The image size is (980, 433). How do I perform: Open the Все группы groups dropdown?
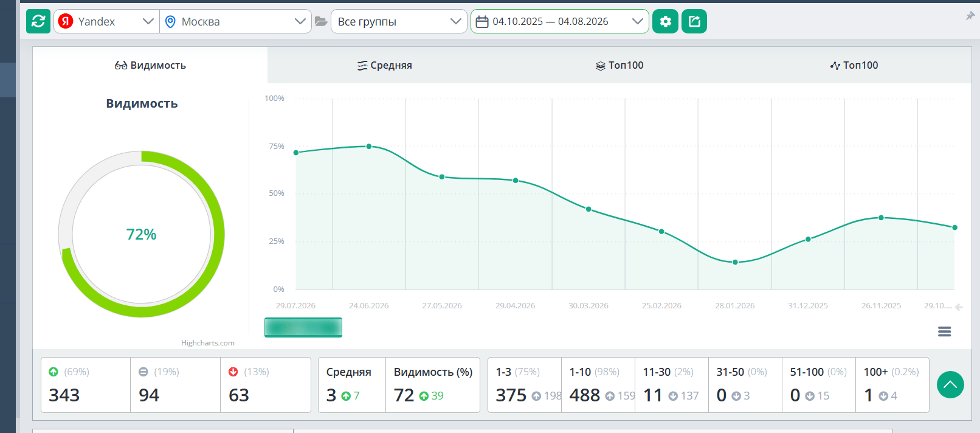[x=399, y=21]
